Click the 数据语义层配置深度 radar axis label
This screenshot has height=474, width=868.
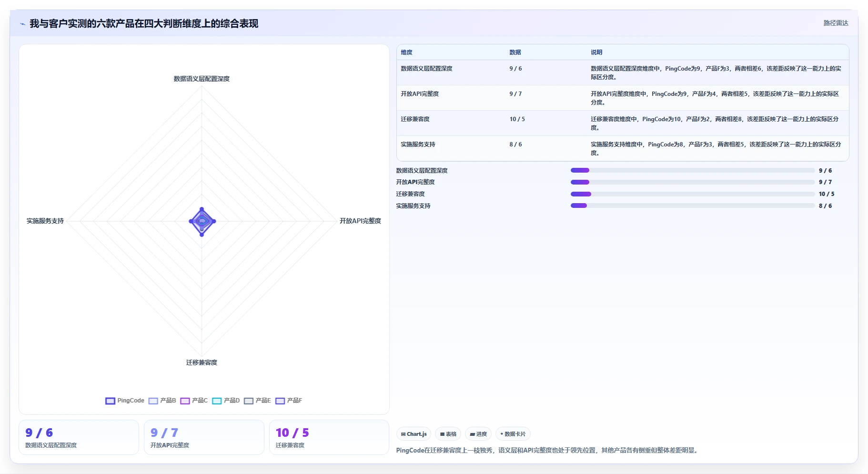point(202,79)
